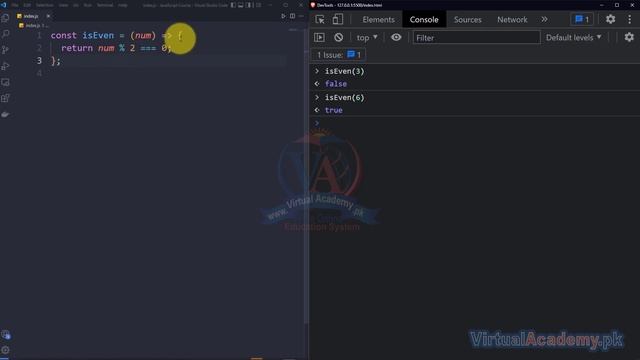Screen dimensions: 640x360
Task: Open VS Code Search view icon
Action: [5, 34]
